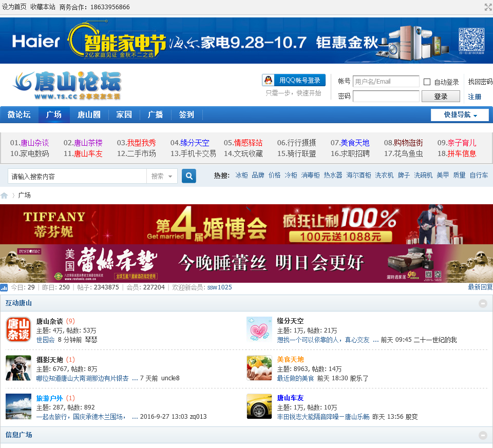
Task: Switch to the 签到 nav tab
Action: pos(186,114)
